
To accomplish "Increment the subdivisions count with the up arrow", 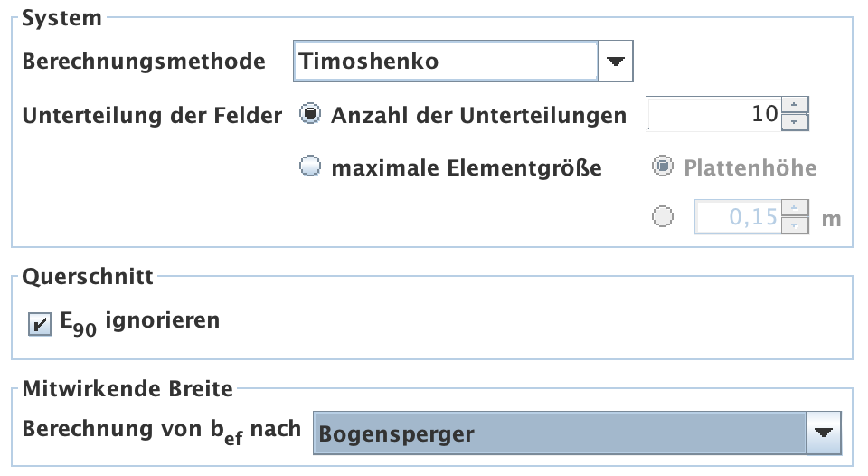I will click(x=794, y=105).
